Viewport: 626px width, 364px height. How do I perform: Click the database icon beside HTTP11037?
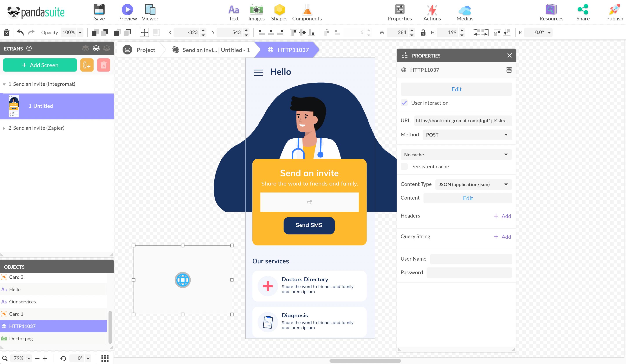pos(509,70)
